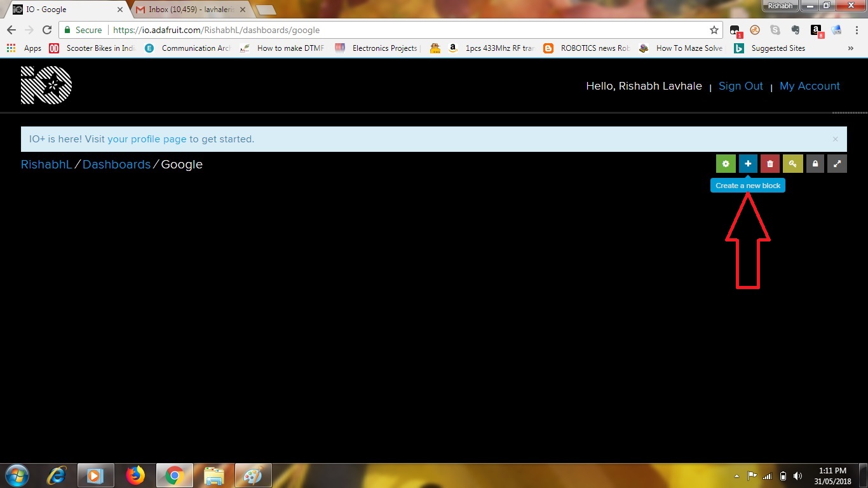The height and width of the screenshot is (488, 868).
Task: Open the Chrome three-dot menu
Action: click(857, 30)
